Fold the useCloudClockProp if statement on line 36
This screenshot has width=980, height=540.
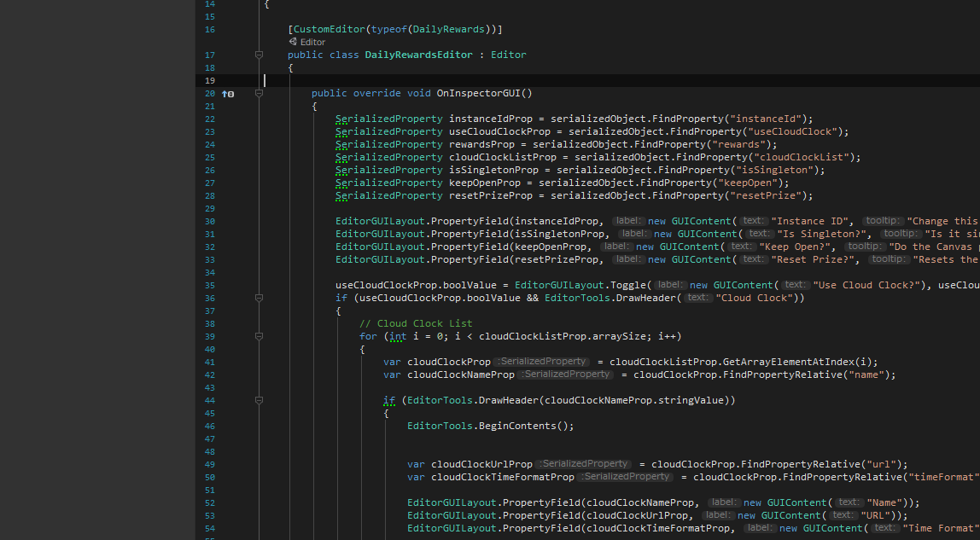coord(259,298)
